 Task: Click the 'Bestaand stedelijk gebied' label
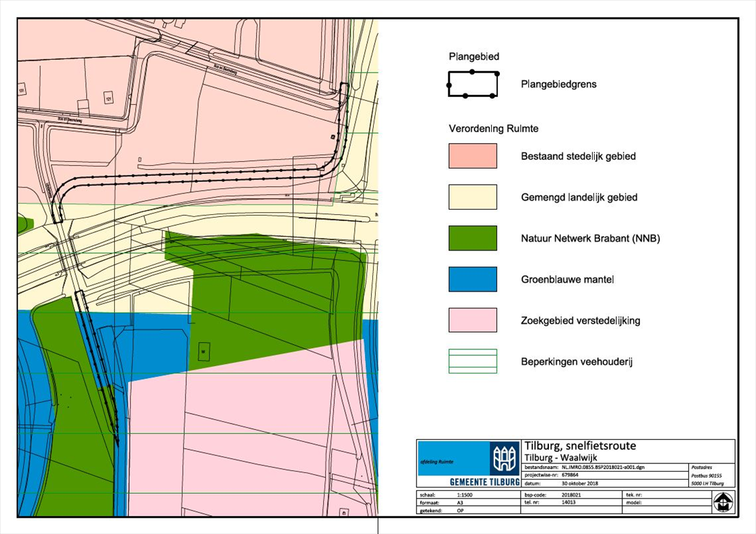click(578, 156)
